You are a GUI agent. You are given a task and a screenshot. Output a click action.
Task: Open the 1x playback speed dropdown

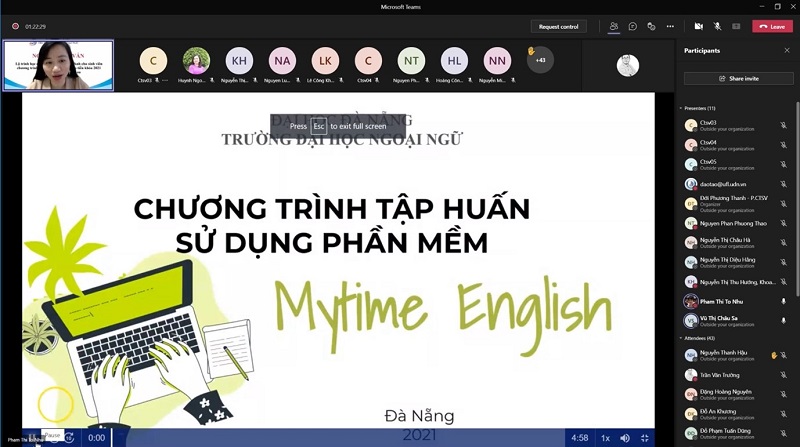[x=605, y=438]
